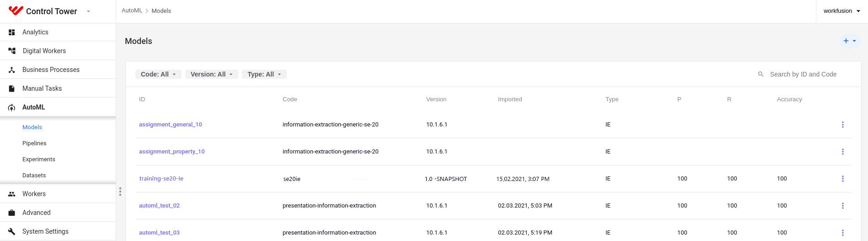Click the Digital Workers sidebar icon

point(12,51)
